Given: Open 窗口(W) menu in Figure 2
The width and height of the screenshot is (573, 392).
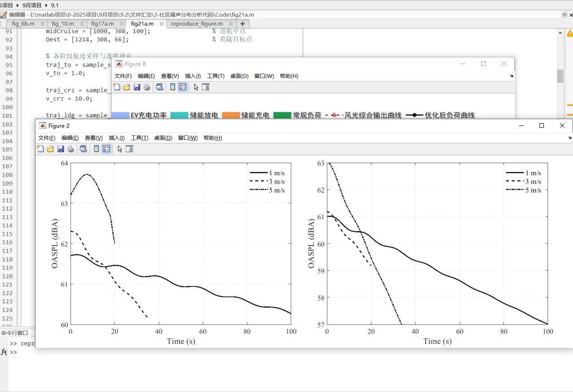Looking at the screenshot, I should pyautogui.click(x=188, y=138).
